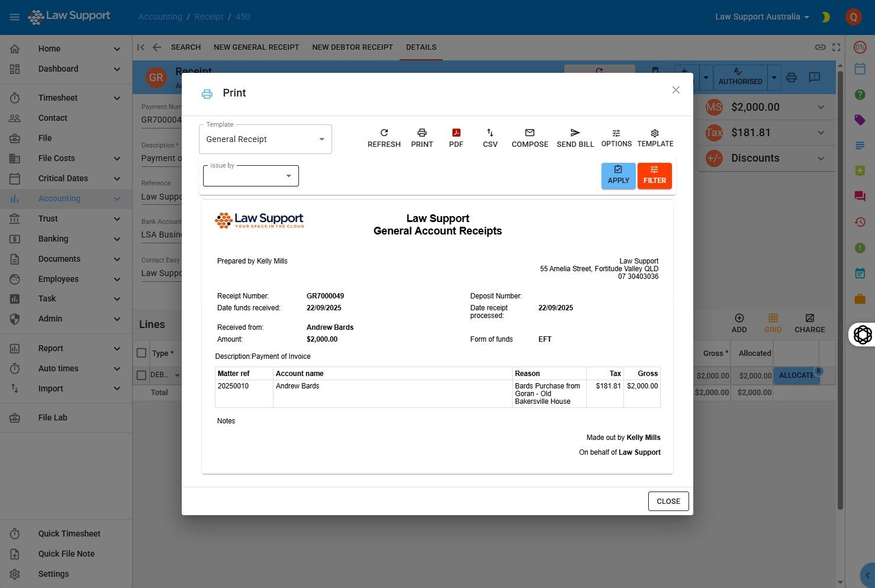875x588 pixels.
Task: Open Quick File Note
Action: coord(66,554)
